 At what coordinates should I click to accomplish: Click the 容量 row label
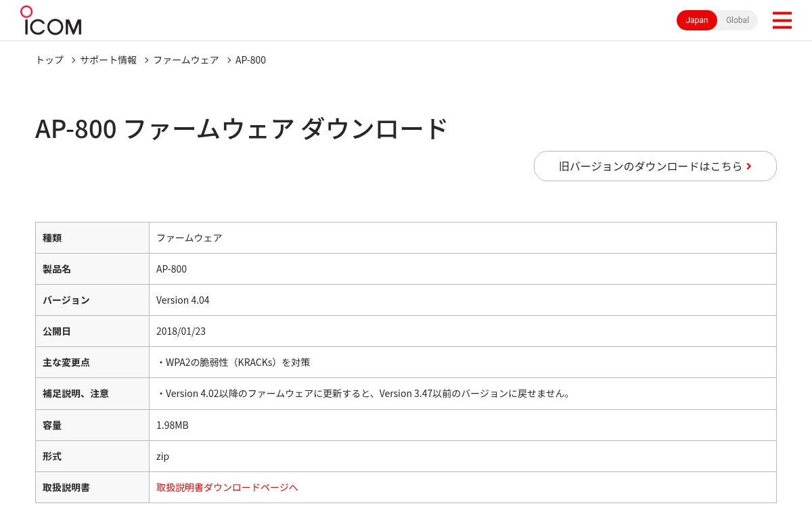[x=52, y=425]
